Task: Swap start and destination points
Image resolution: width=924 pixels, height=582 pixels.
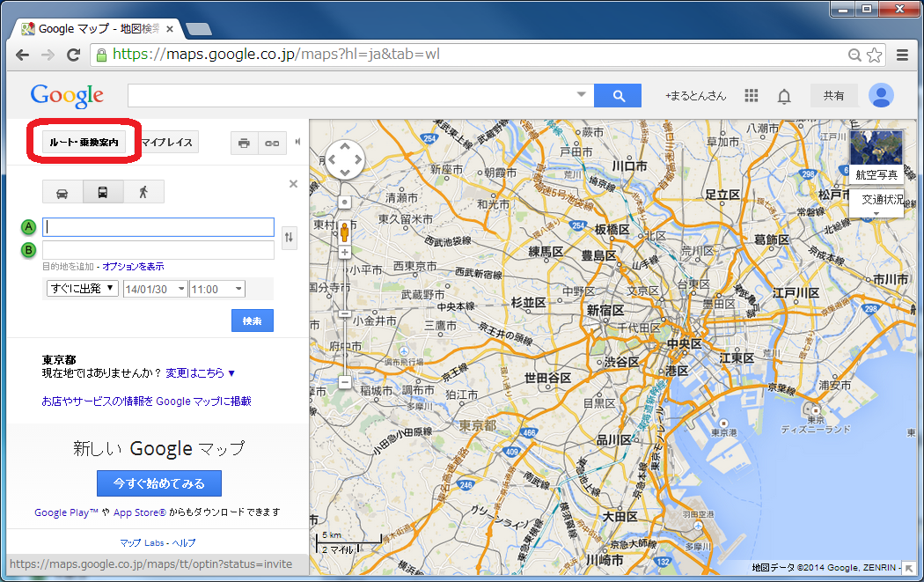Action: [289, 238]
